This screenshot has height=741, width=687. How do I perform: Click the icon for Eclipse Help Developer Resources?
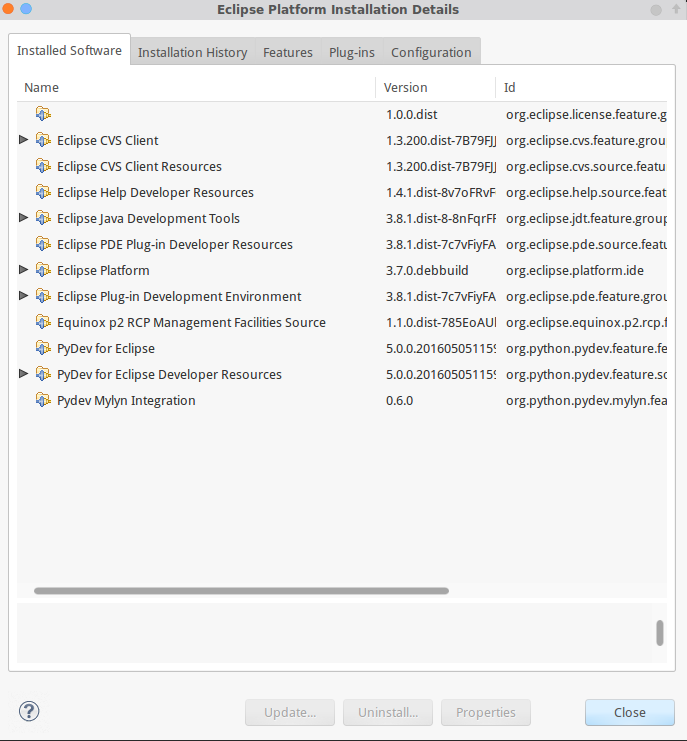[x=43, y=192]
